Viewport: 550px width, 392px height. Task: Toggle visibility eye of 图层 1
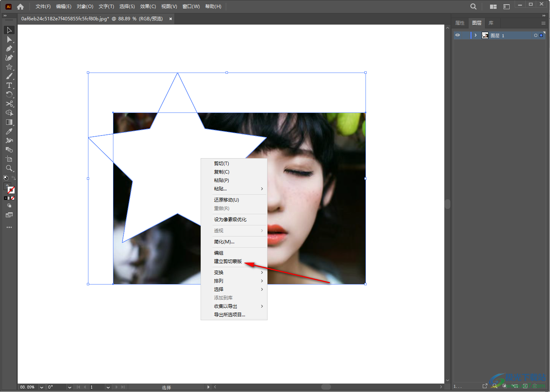[458, 35]
